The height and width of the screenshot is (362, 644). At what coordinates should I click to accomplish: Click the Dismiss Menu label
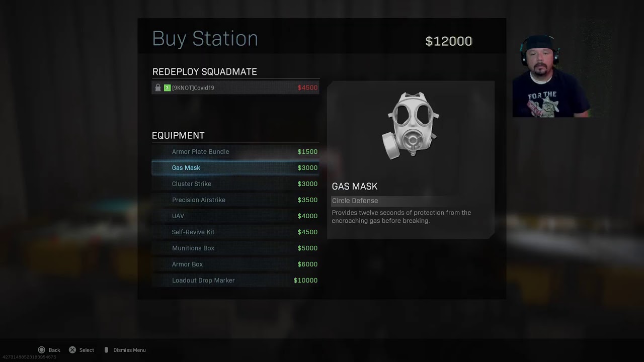tap(129, 350)
